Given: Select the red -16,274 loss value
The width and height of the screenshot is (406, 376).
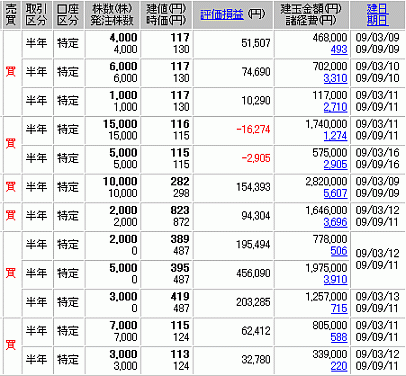Looking at the screenshot, I should click(x=253, y=129).
